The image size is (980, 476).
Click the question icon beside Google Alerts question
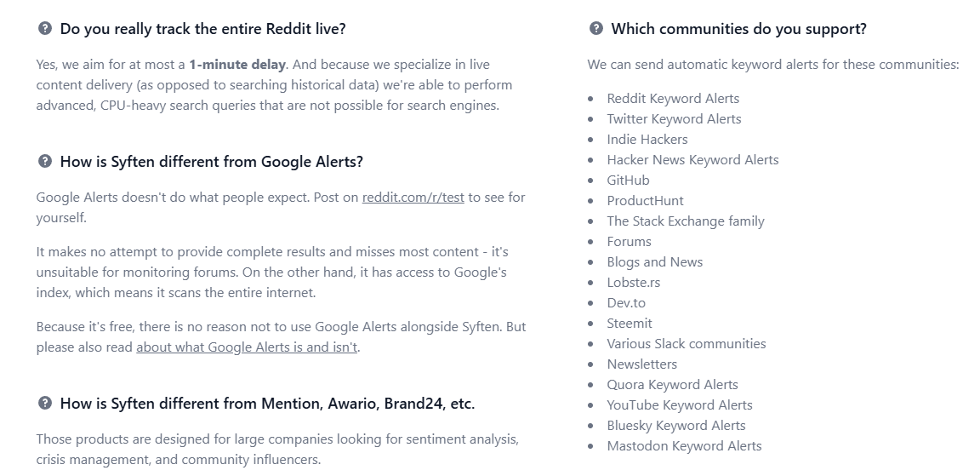[45, 162]
